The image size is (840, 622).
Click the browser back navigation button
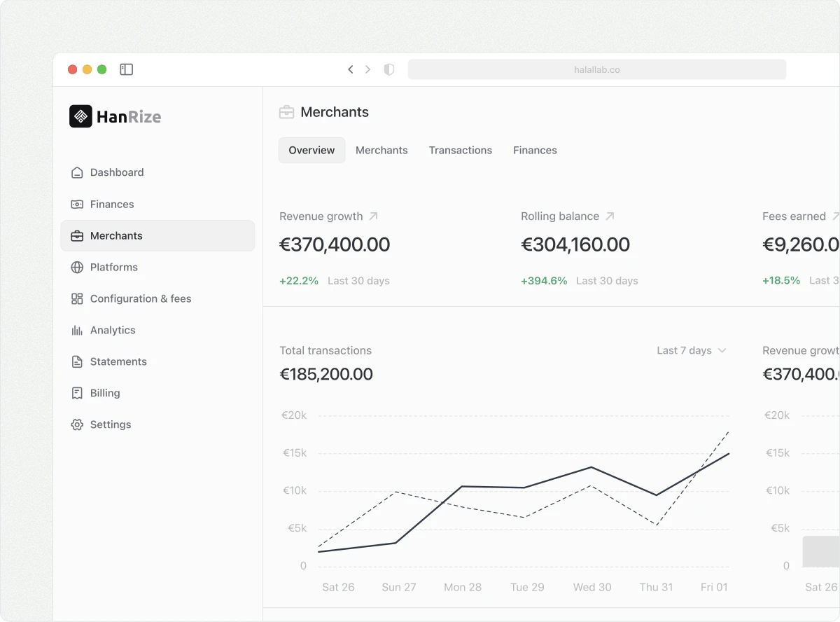pyautogui.click(x=351, y=69)
